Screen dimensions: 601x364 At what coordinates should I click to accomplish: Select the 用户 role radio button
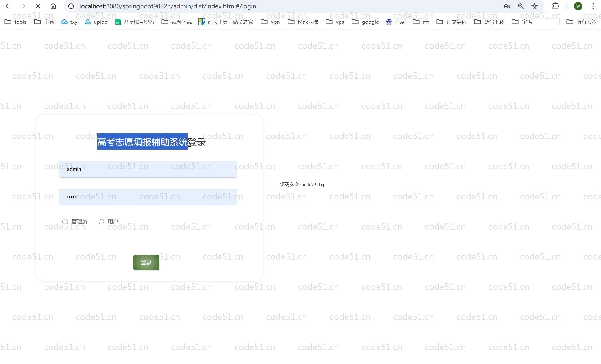click(x=101, y=222)
